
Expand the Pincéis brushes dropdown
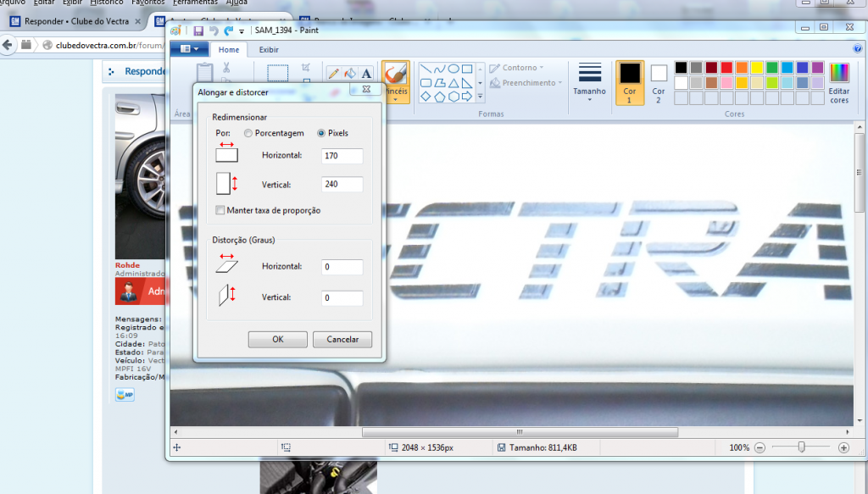click(x=396, y=96)
